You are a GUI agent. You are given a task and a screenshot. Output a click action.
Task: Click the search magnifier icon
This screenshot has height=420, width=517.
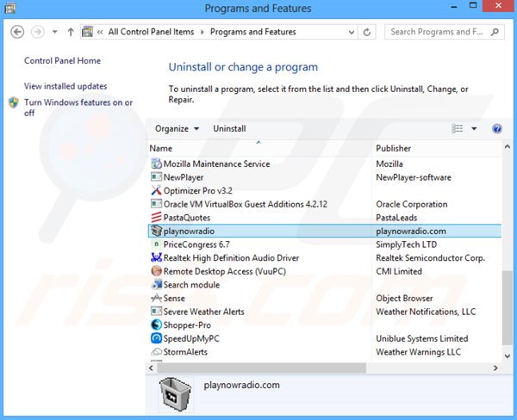click(495, 32)
